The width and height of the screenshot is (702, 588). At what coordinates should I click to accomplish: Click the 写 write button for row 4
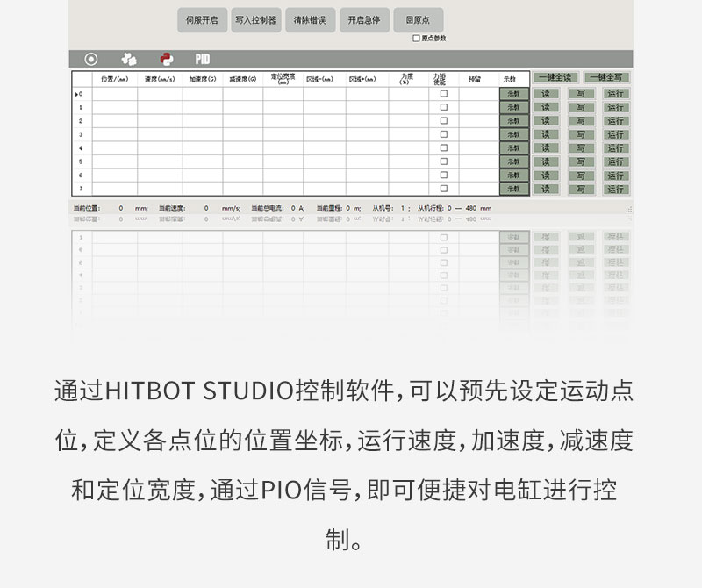pyautogui.click(x=580, y=147)
